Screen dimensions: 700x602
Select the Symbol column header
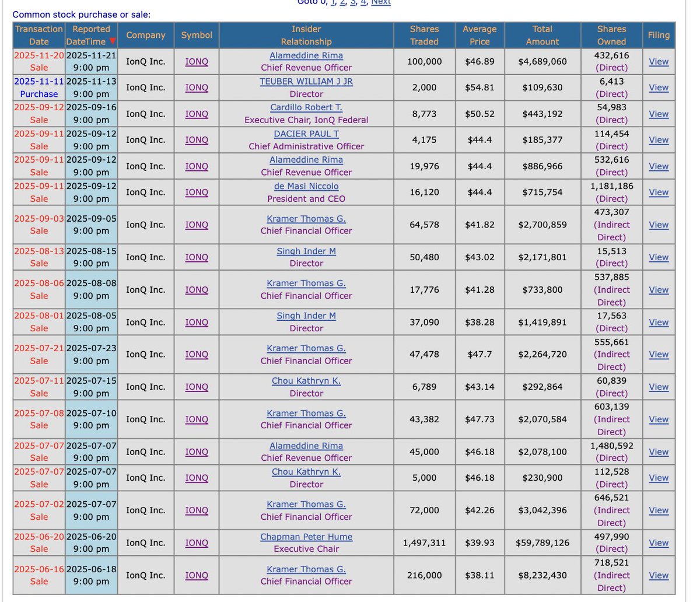197,35
